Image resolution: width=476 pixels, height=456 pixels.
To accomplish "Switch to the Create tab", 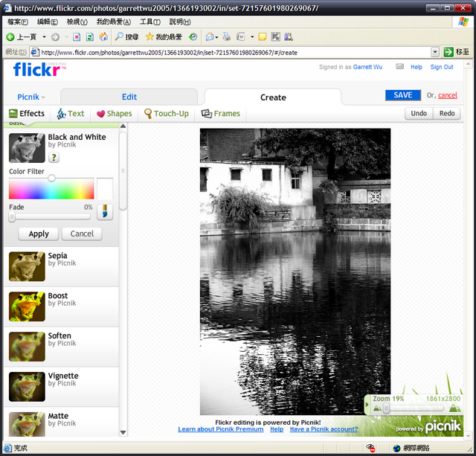I will pyautogui.click(x=273, y=97).
